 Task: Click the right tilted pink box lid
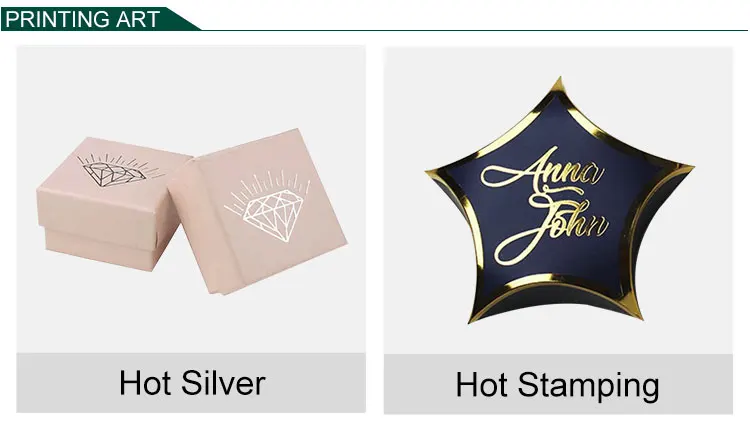pyautogui.click(x=258, y=210)
